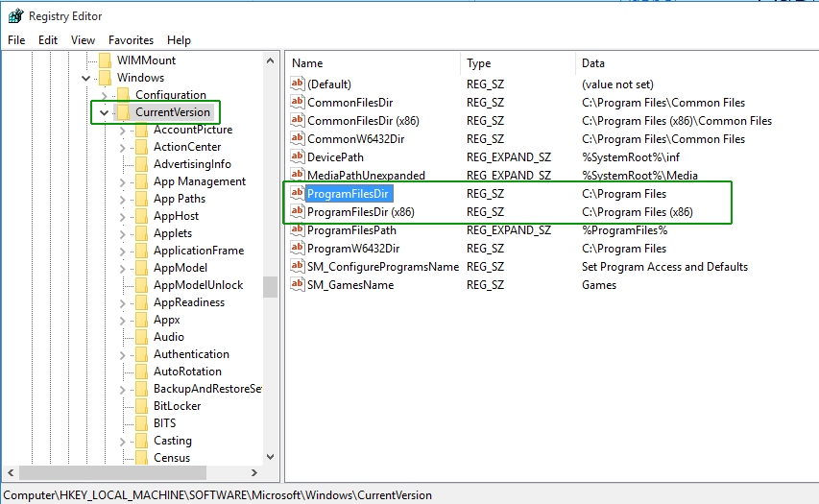The width and height of the screenshot is (819, 504).
Task: Click the icon beside CommonFilesDir (x86)
Action: [x=298, y=120]
